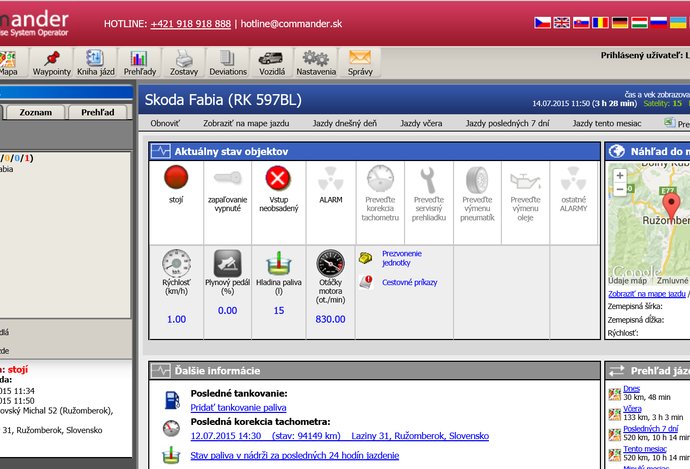Select the Slovak flag language
The width and height of the screenshot is (690, 469).
pos(581,22)
